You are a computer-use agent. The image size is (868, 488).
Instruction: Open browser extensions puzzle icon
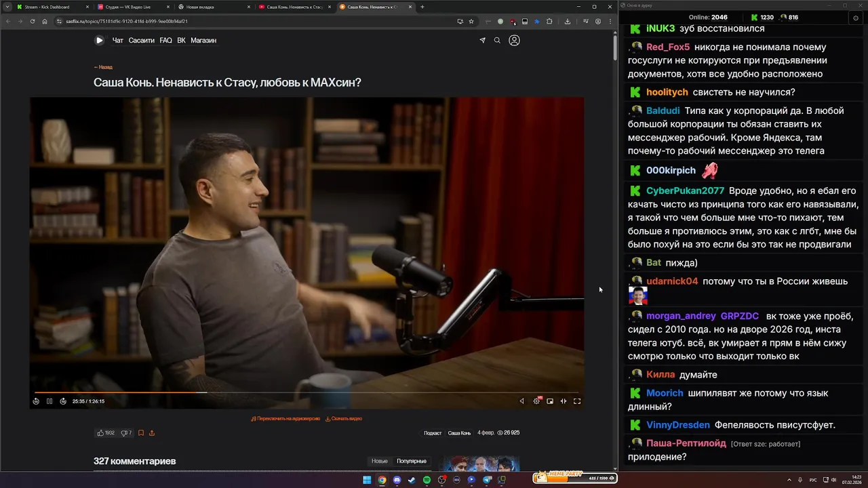coord(549,21)
